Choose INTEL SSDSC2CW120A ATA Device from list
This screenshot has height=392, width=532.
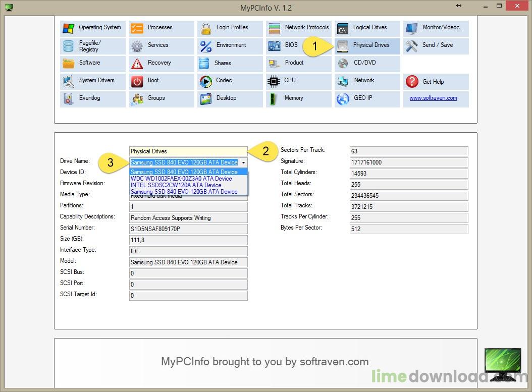coord(189,185)
